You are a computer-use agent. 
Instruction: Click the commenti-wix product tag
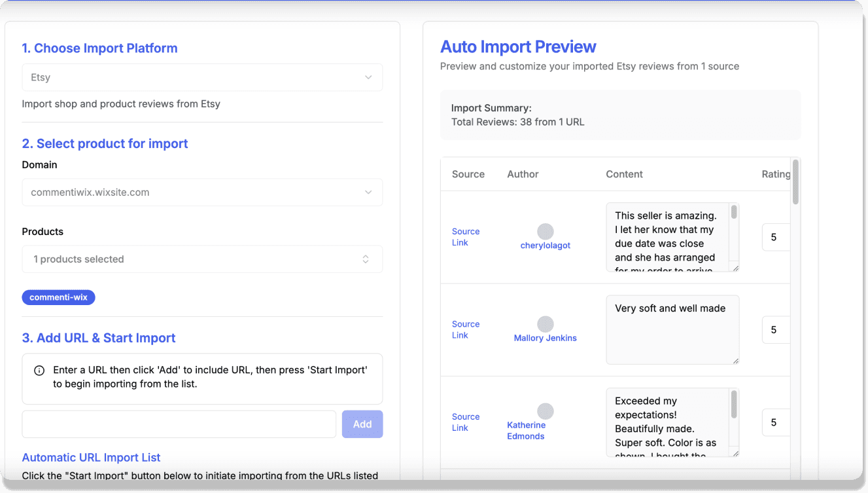[x=58, y=297]
